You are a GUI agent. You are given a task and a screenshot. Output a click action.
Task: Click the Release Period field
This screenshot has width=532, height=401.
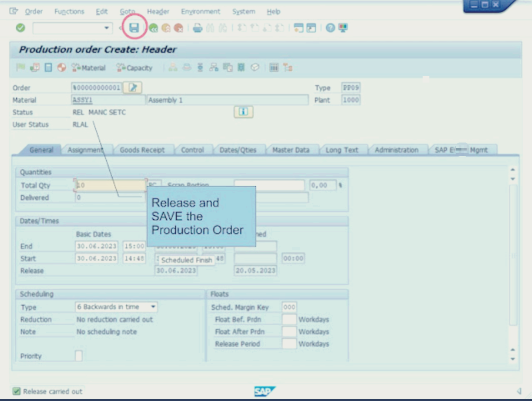(289, 344)
